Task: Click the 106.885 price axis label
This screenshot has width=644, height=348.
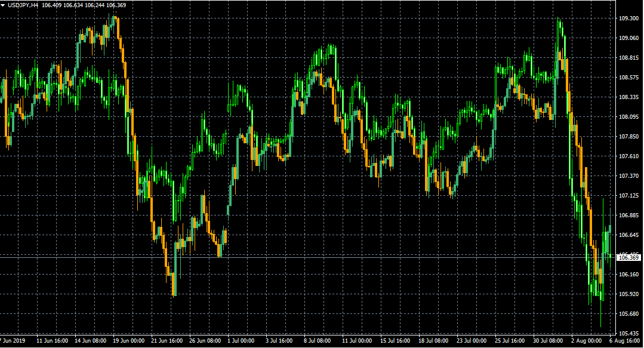Action: click(x=628, y=215)
